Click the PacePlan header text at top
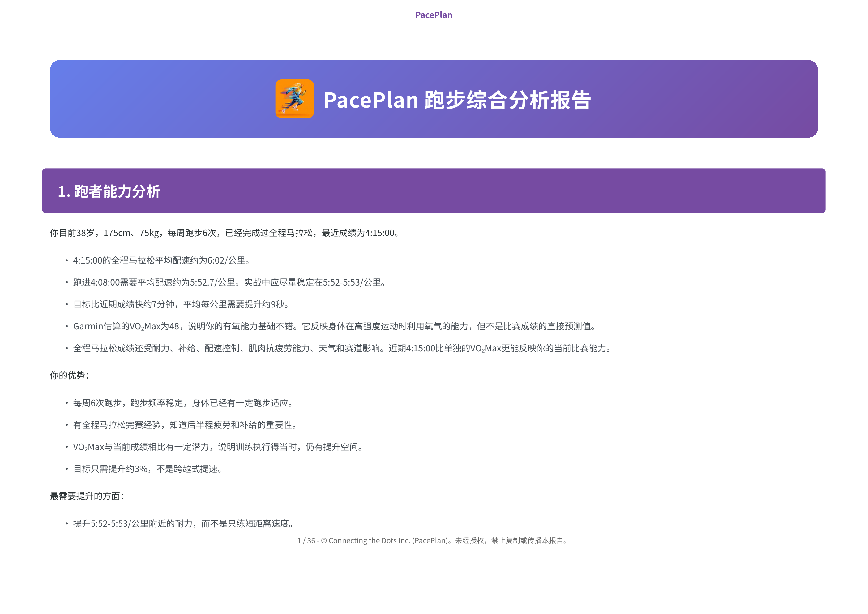The width and height of the screenshot is (868, 614). (434, 15)
